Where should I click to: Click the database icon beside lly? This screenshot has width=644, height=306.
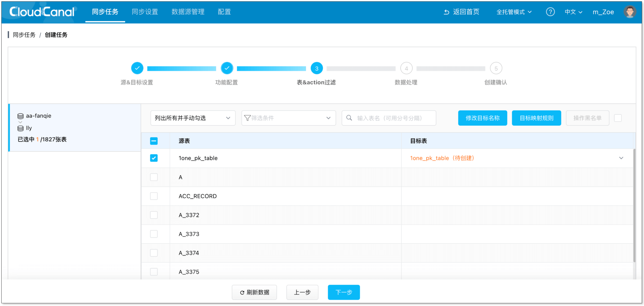[x=20, y=128]
